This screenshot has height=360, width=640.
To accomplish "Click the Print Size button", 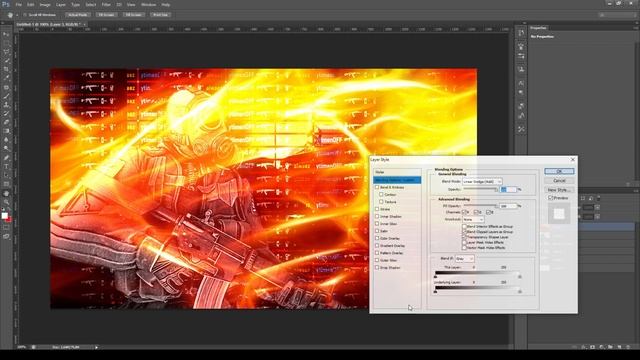I will pos(160,15).
